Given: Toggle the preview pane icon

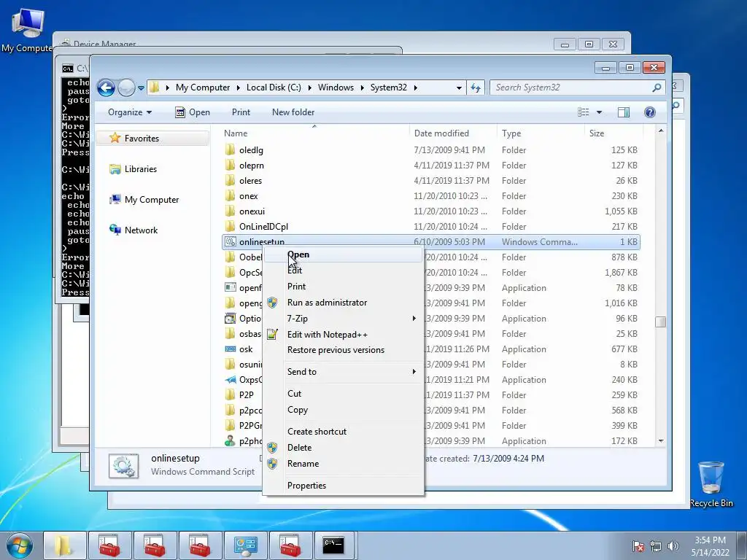Looking at the screenshot, I should 623,112.
